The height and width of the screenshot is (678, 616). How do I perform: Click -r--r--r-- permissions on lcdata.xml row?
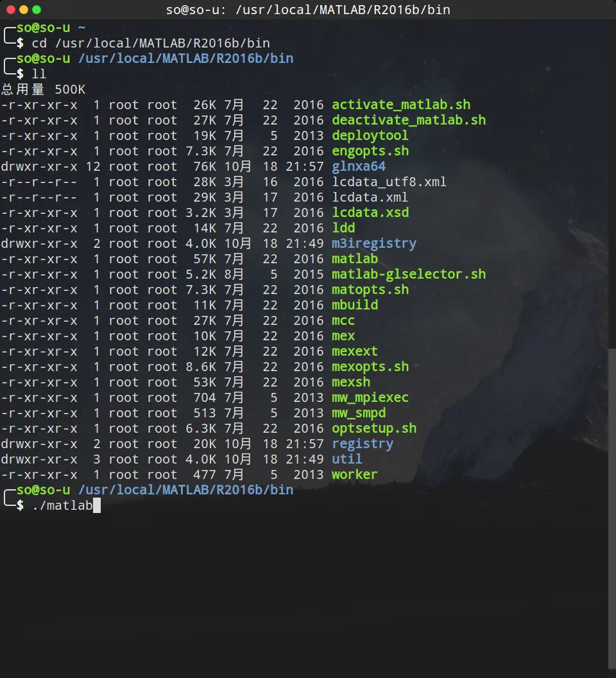(39, 197)
